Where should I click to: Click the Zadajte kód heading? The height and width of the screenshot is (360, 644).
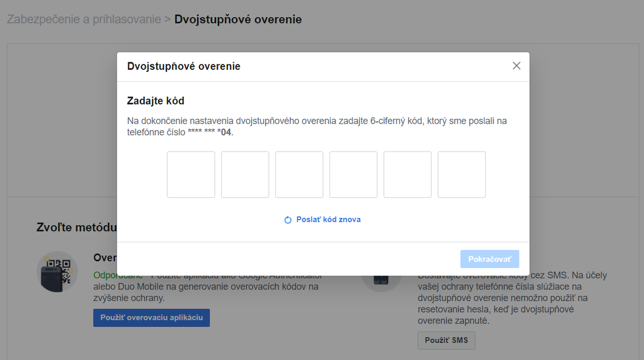156,101
